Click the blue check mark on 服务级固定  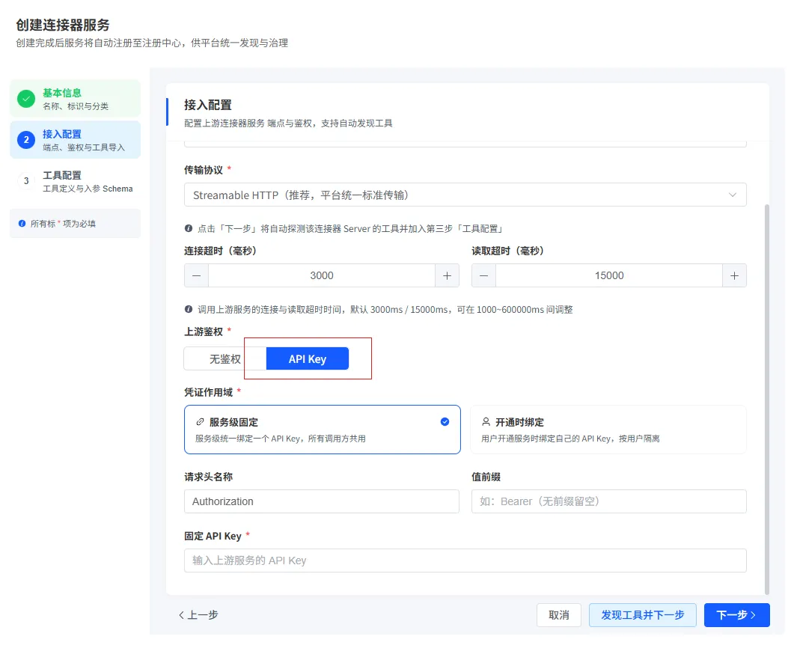coord(445,422)
